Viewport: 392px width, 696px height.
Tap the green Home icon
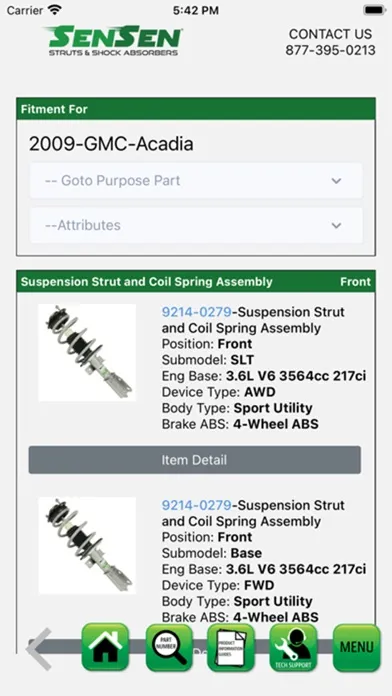[105, 648]
